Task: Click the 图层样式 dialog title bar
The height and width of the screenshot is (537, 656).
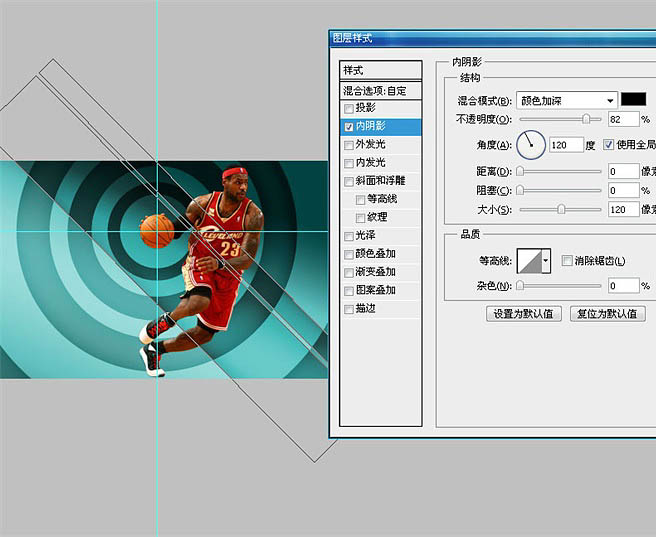Action: (493, 38)
